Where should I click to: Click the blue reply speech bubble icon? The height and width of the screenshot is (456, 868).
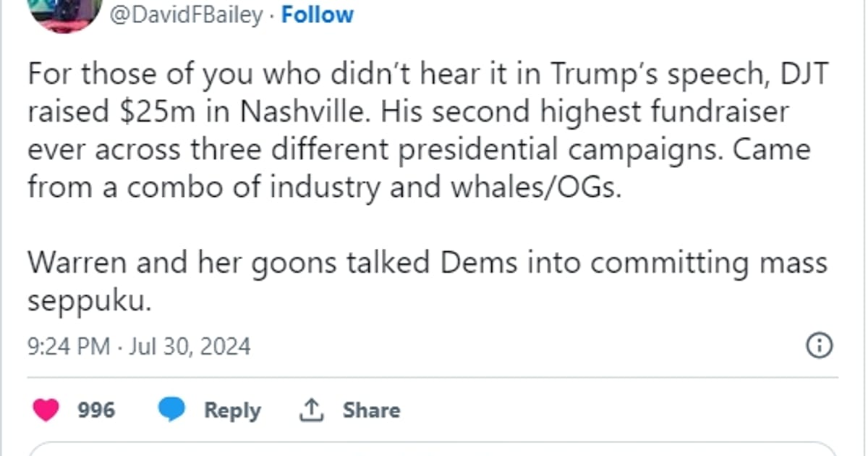coord(172,410)
